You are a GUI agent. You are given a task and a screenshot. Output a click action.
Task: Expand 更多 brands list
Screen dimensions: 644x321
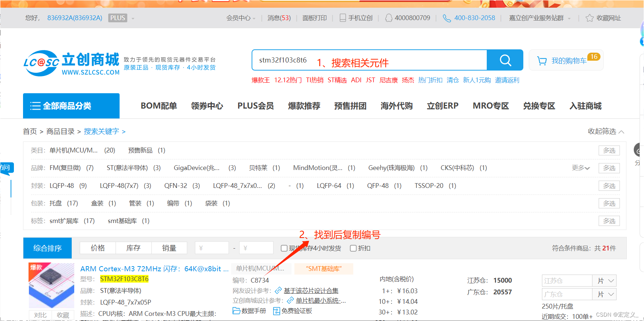click(581, 168)
